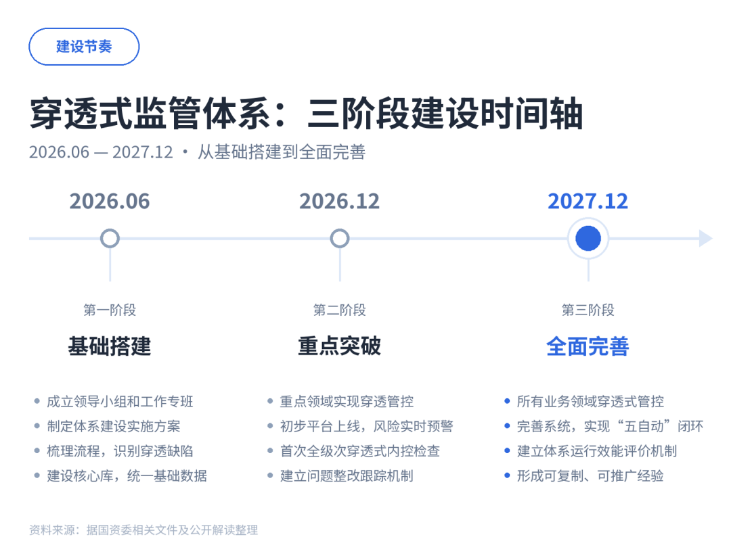Click bullet 完善系统，实现“五自动”闭环

point(611,426)
